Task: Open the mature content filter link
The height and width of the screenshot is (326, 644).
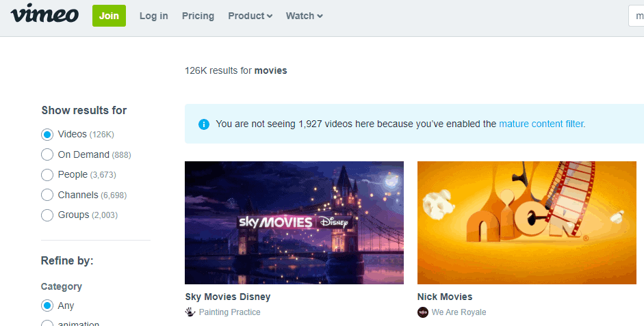Action: [x=541, y=124]
